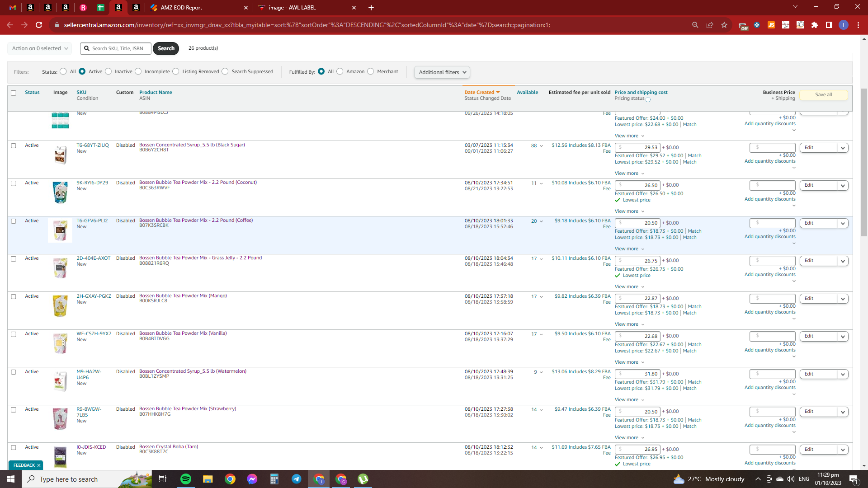868x488 pixels.
Task: Switch to the AMZ EOD Report tab
Action: (199, 8)
